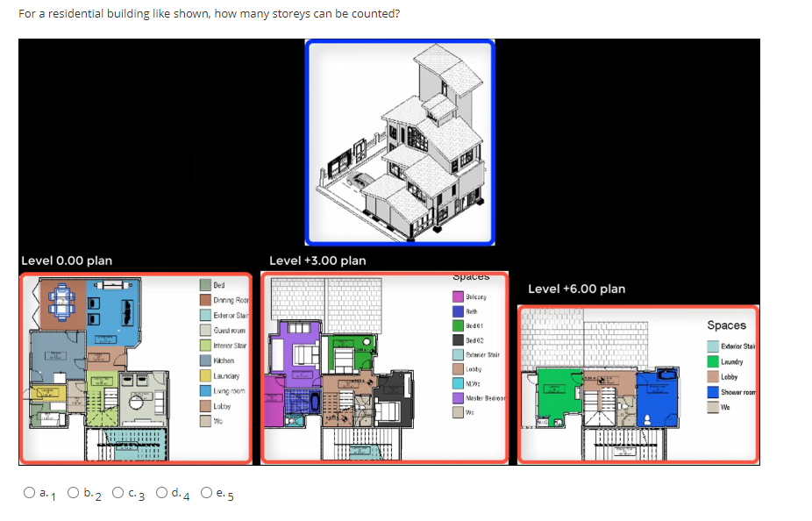Select answer option a. 1
Image resolution: width=812 pixels, height=521 pixels.
click(28, 492)
